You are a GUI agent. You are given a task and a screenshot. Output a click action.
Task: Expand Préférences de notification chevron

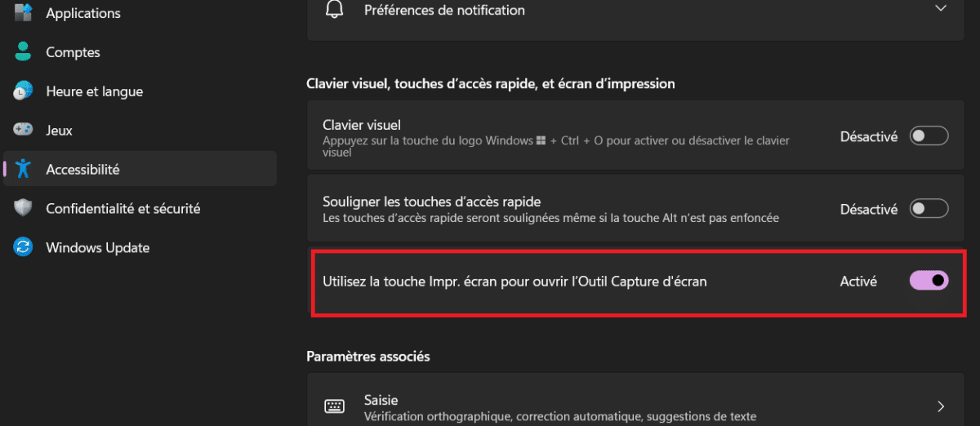pyautogui.click(x=941, y=8)
